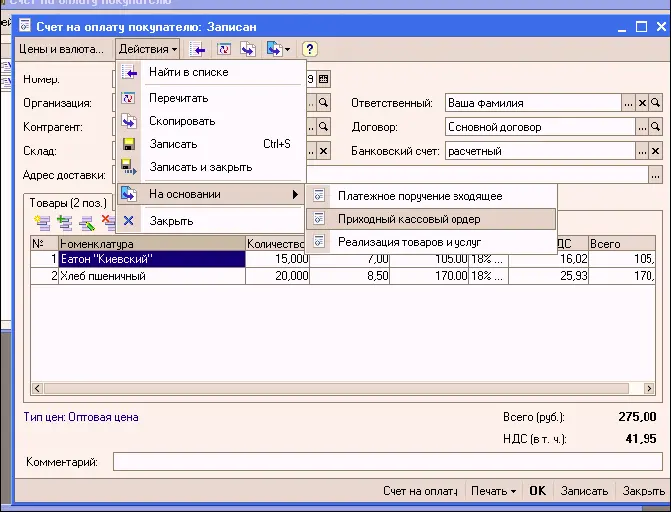Click the Тип цен: Оптовая цена label
Image resolution: width=671 pixels, height=512 pixels.
[81, 417]
